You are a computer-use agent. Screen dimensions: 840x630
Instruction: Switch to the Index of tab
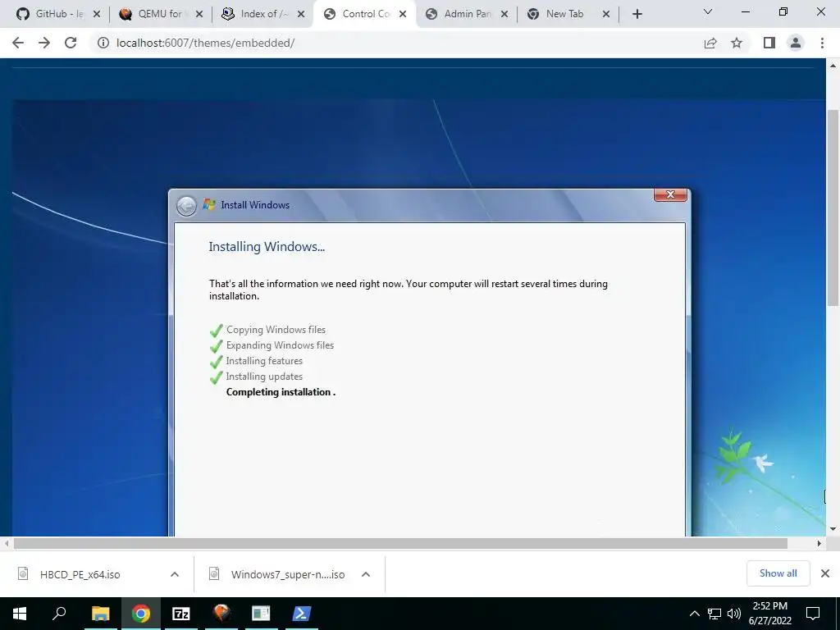pos(262,14)
